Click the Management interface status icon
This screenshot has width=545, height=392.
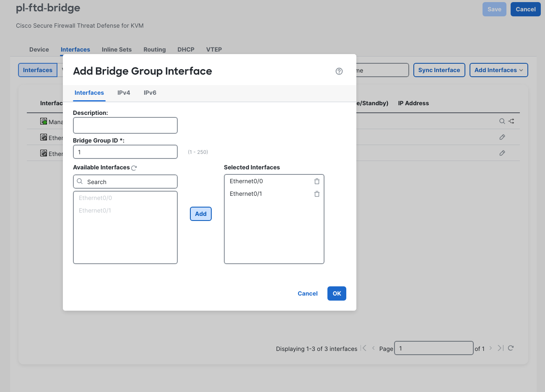point(44,121)
